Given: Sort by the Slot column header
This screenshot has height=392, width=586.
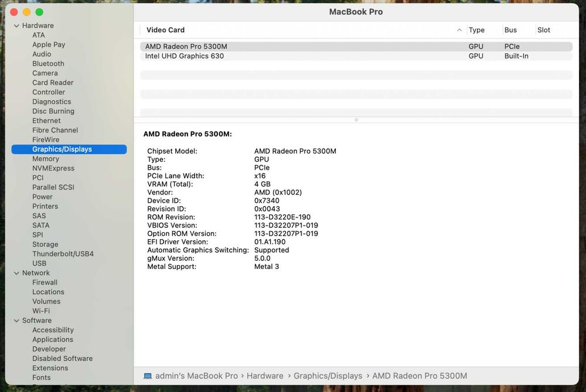Looking at the screenshot, I should (544, 30).
